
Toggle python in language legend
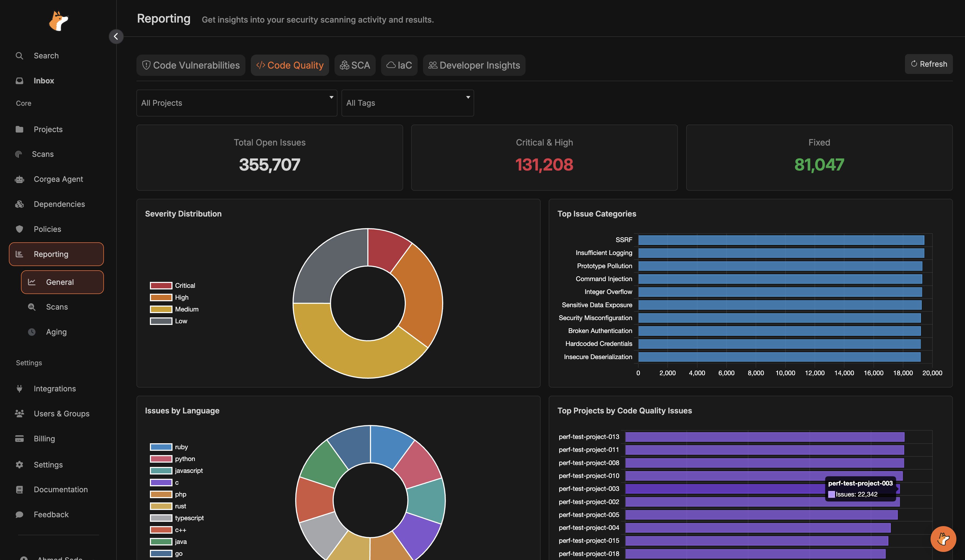(x=173, y=459)
